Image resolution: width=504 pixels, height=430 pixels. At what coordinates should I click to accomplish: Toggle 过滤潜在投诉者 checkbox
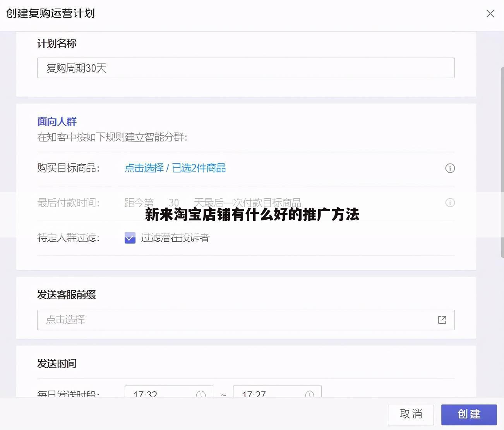tap(130, 238)
